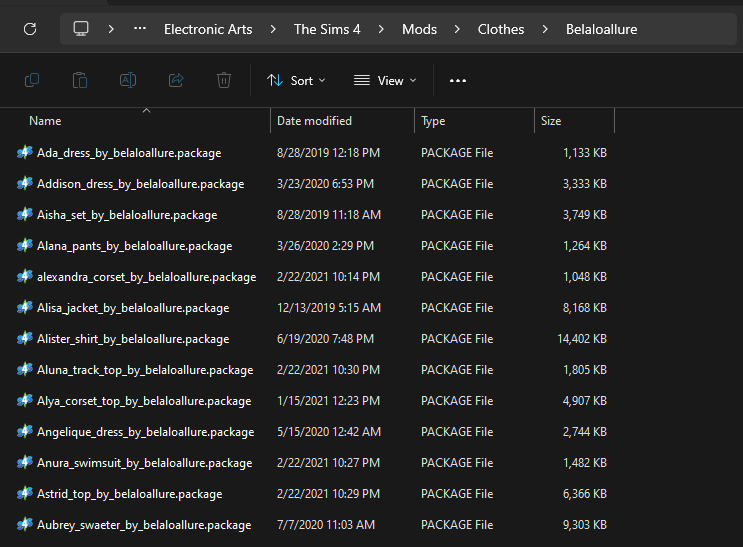The height and width of the screenshot is (547, 743).
Task: Click the Paste toolbar icon
Action: [x=80, y=80]
